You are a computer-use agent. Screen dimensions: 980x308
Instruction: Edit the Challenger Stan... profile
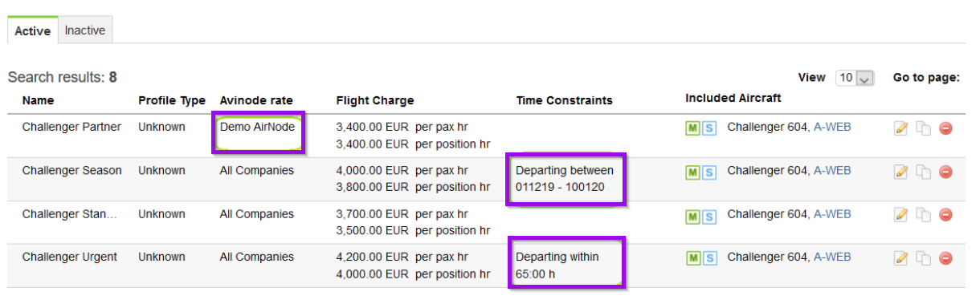tap(901, 215)
